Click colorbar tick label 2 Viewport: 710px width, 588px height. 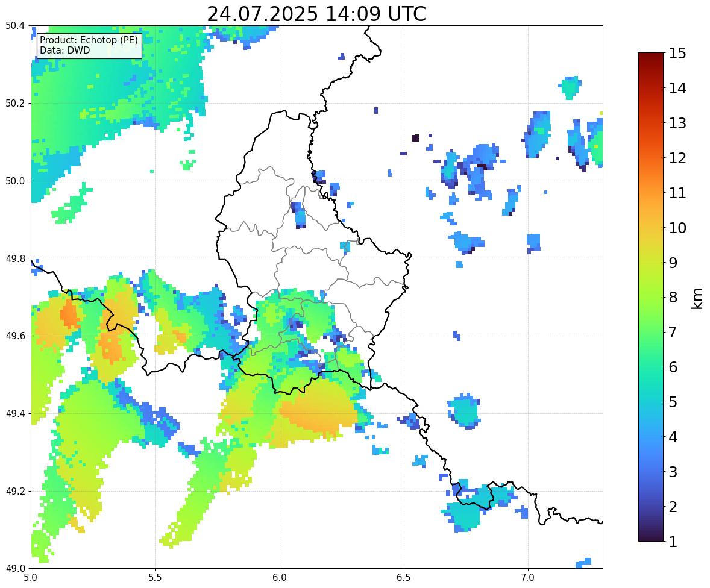(673, 507)
